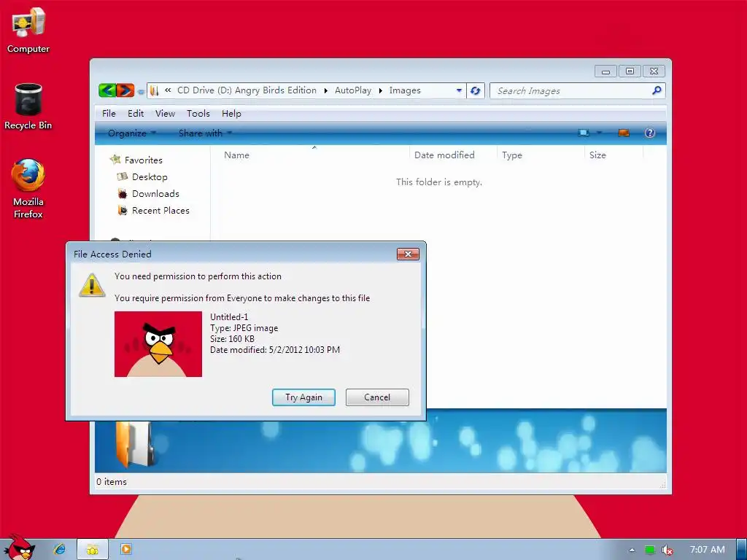Click the muted volume speaker tray icon
747x560 pixels.
click(667, 550)
